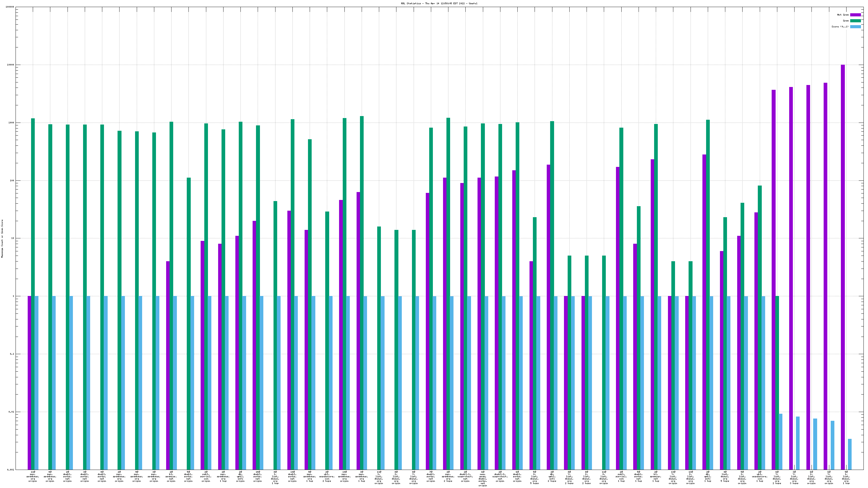The height and width of the screenshot is (488, 868).
Task: Click the purple Not Spam legend swatch
Action: (x=855, y=15)
